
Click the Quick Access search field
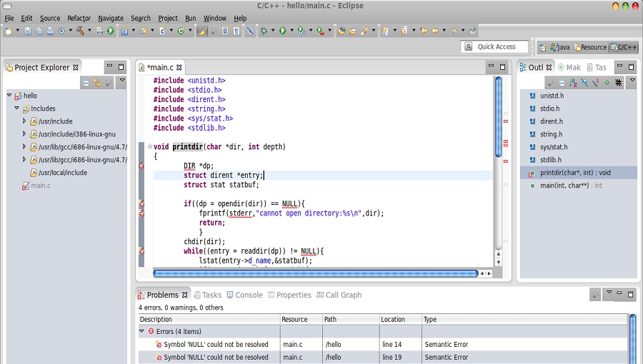[496, 46]
